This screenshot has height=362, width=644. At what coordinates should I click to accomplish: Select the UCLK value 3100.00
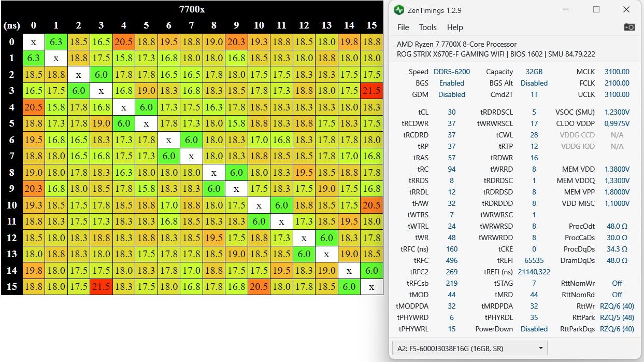617,94
